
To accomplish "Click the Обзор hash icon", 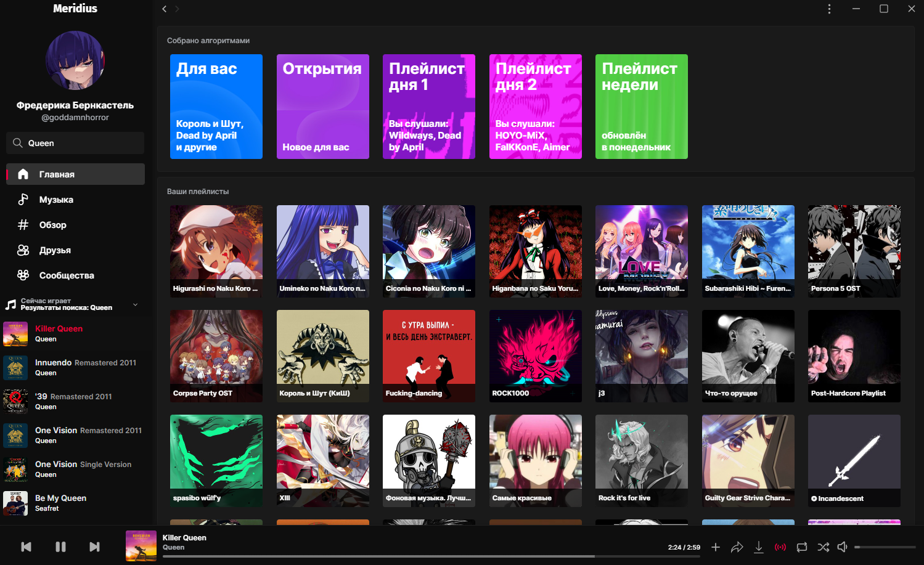I will [23, 224].
